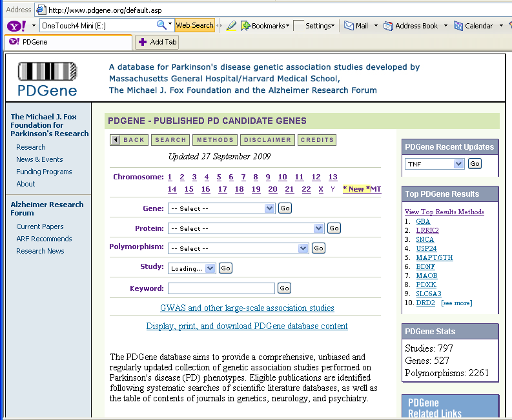Open Address Book from the toolbar
Image resolution: width=512 pixels, height=420 pixels.
click(x=411, y=26)
